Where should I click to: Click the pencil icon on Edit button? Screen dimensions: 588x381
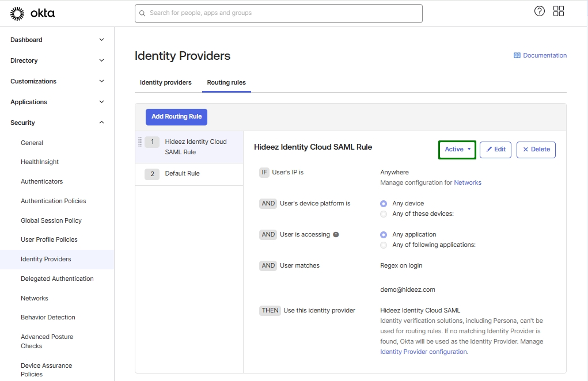pyautogui.click(x=490, y=150)
